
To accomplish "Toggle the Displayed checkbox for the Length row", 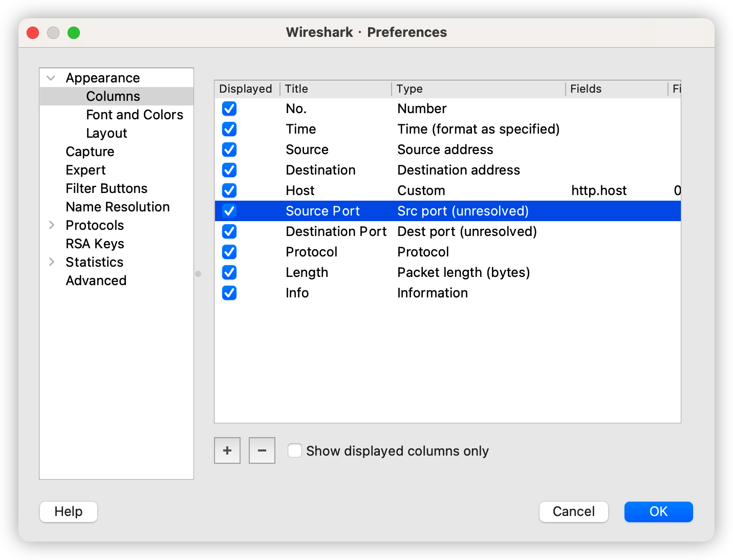I will click(x=229, y=272).
